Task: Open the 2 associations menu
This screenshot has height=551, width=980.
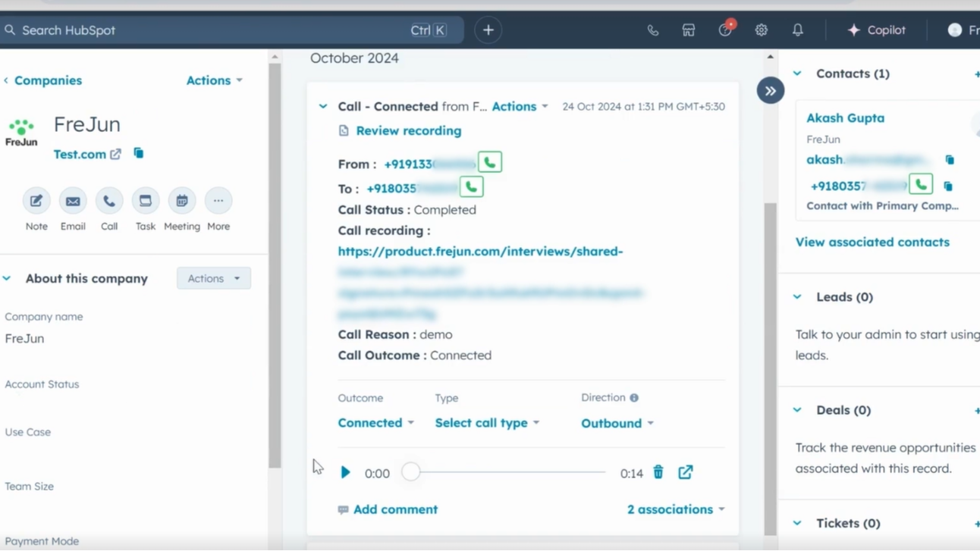Action: click(675, 509)
